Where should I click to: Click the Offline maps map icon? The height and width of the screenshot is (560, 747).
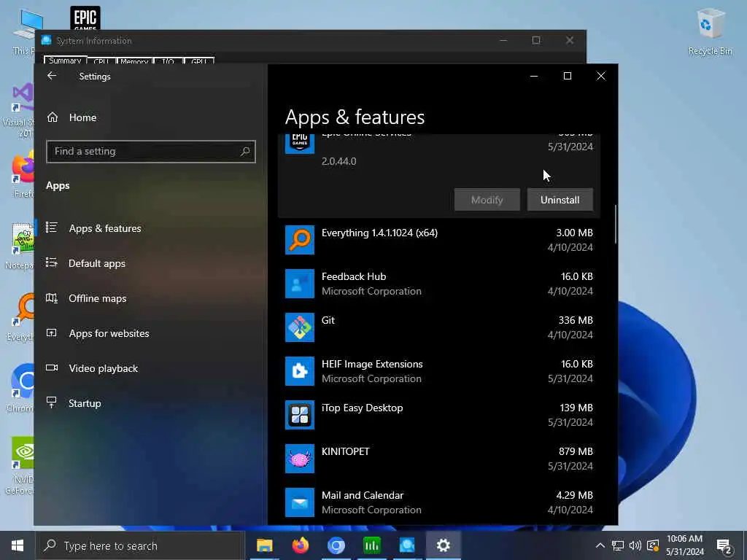click(x=52, y=298)
